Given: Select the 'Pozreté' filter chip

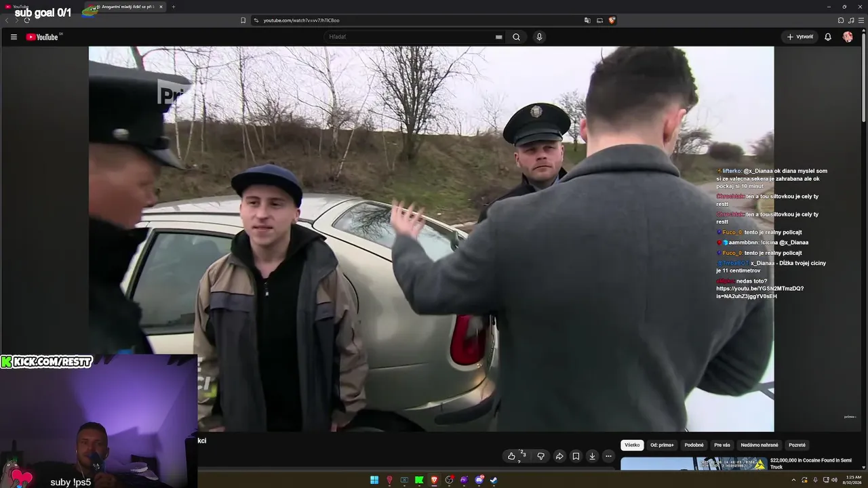Looking at the screenshot, I should [x=797, y=445].
